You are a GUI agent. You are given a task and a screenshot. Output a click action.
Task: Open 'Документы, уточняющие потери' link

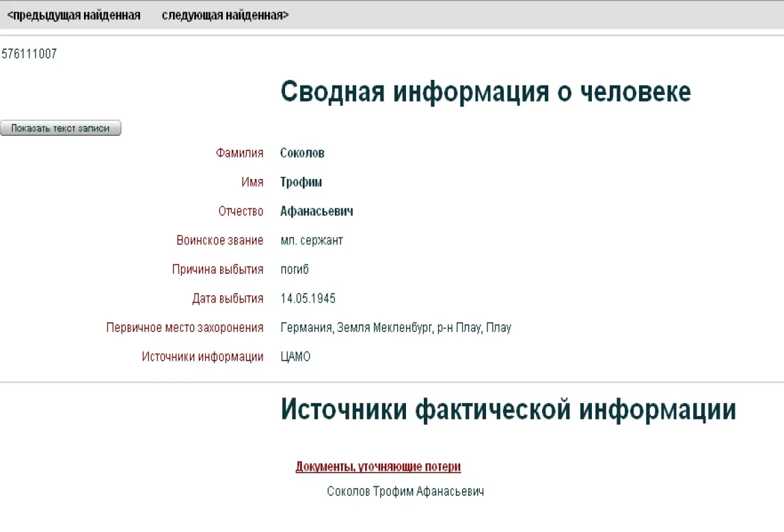(378, 467)
